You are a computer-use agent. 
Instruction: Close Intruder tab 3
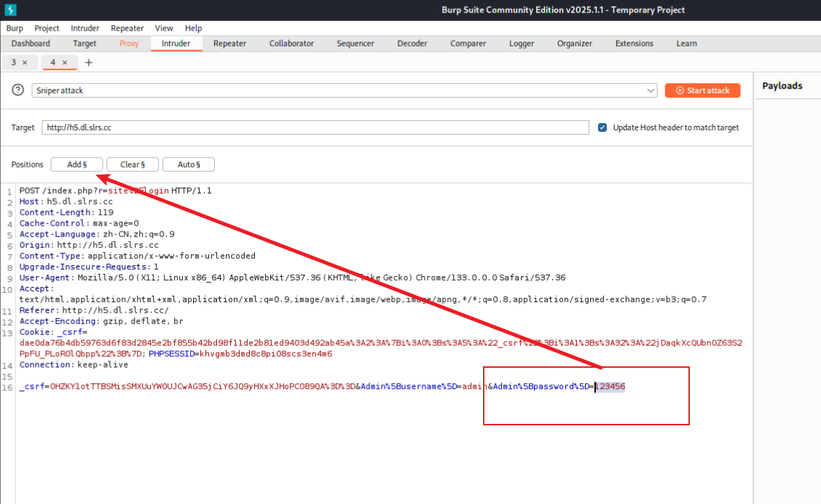click(x=25, y=63)
